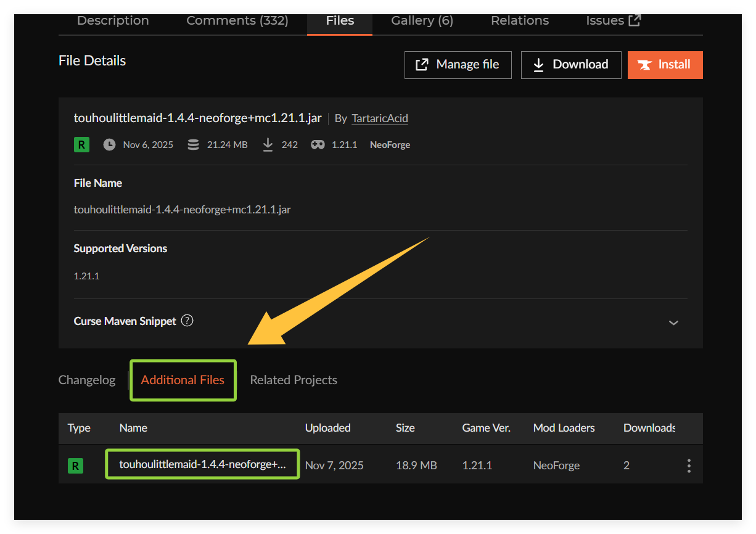Click the Downloads count 2 cell
756x534 pixels.
[627, 466]
